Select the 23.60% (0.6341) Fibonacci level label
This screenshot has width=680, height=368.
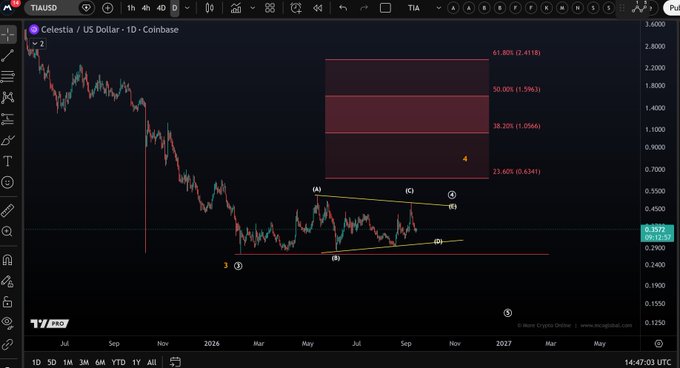(x=517, y=172)
